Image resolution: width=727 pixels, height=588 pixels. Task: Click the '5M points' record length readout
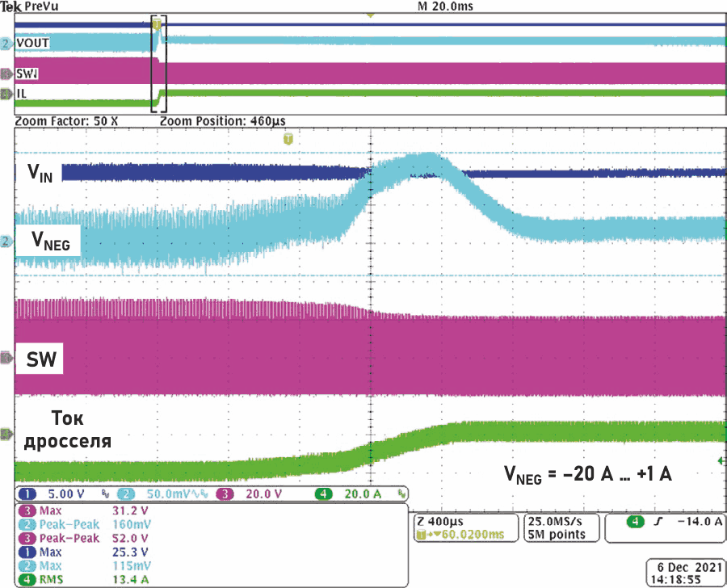coord(557,534)
